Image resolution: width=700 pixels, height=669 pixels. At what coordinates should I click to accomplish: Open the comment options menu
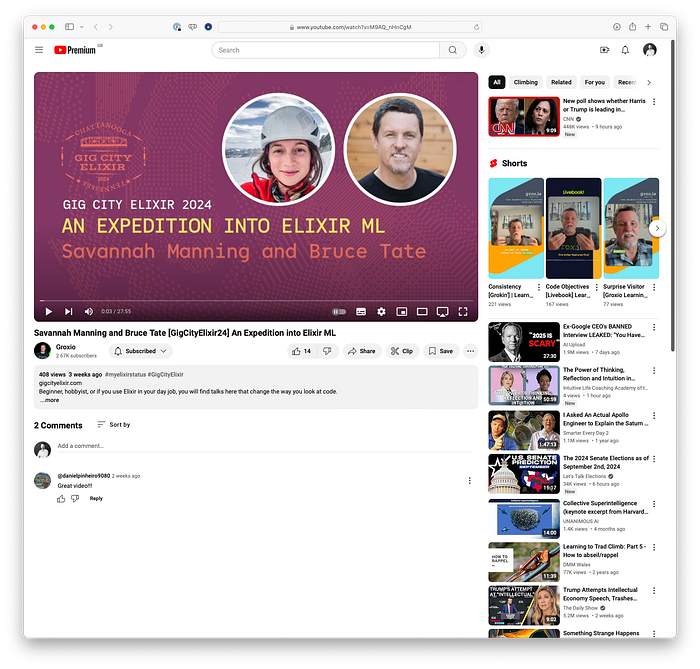click(x=469, y=481)
